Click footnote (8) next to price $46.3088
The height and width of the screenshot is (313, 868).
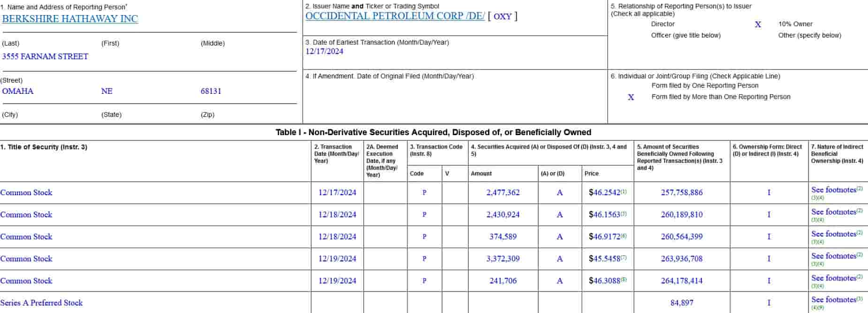624,280
